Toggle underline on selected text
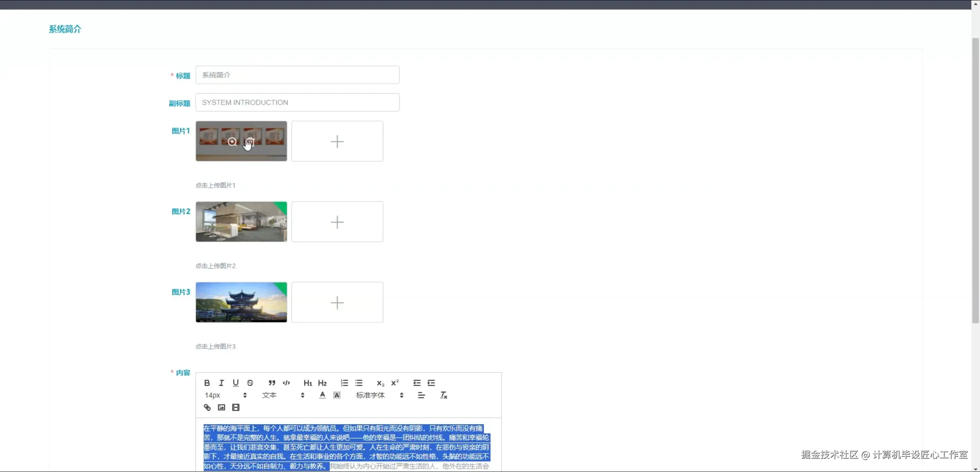 236,383
